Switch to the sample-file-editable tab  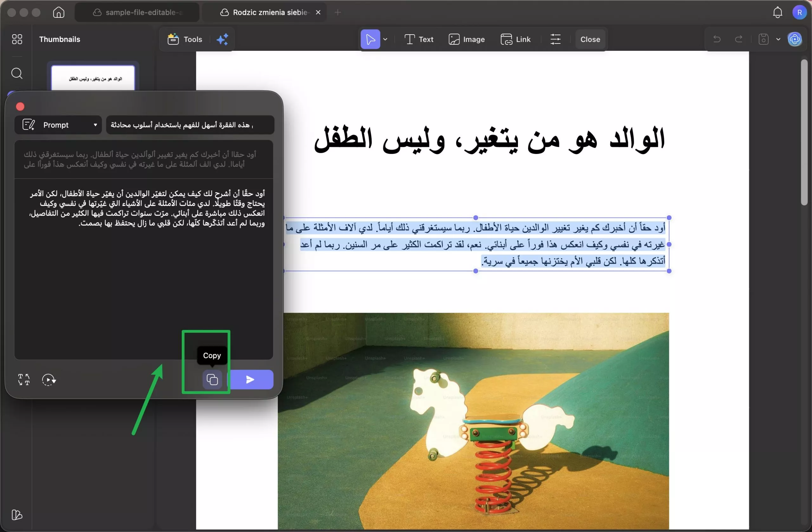pyautogui.click(x=136, y=12)
